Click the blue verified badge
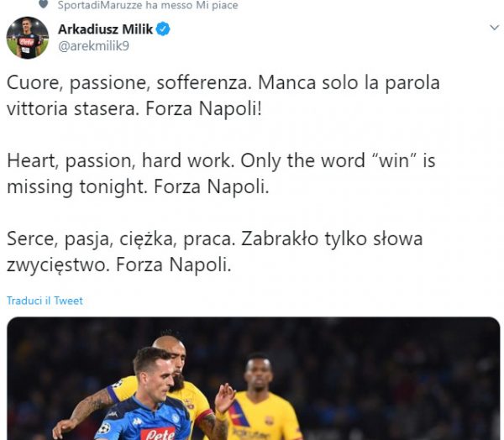Screen dimensions: 504x440 (163, 29)
